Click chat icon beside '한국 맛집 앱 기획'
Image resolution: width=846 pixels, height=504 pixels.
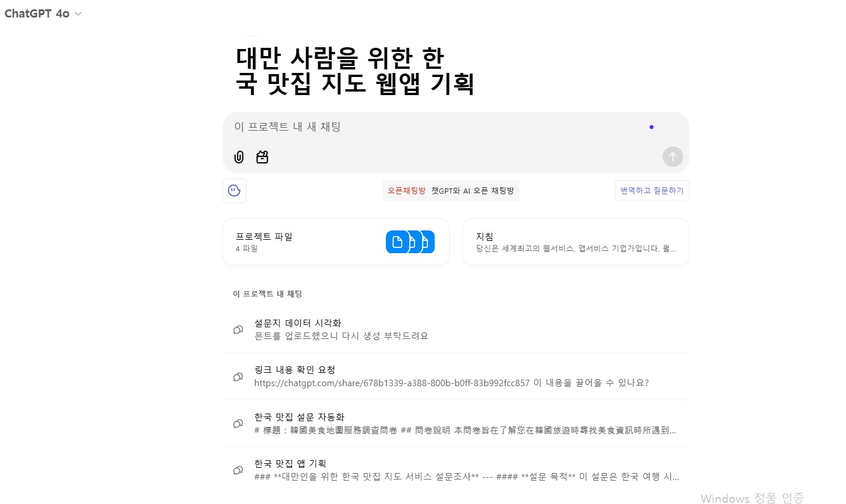click(238, 470)
